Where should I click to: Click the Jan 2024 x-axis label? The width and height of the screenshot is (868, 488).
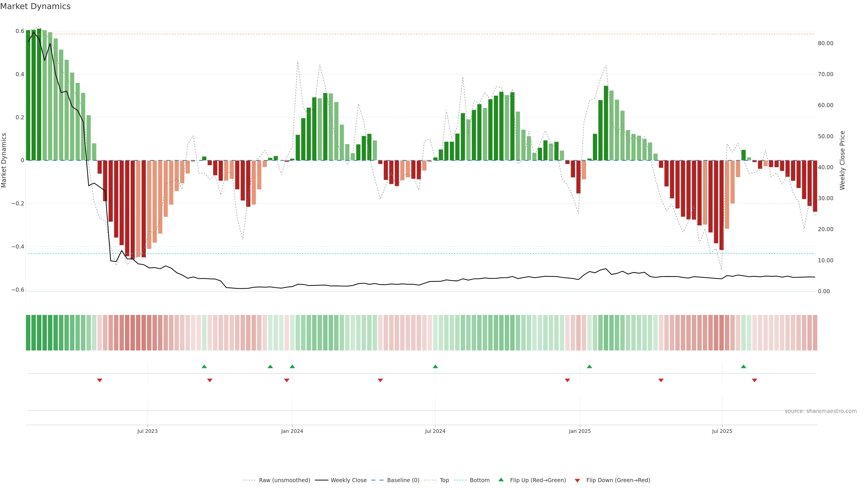(x=292, y=431)
